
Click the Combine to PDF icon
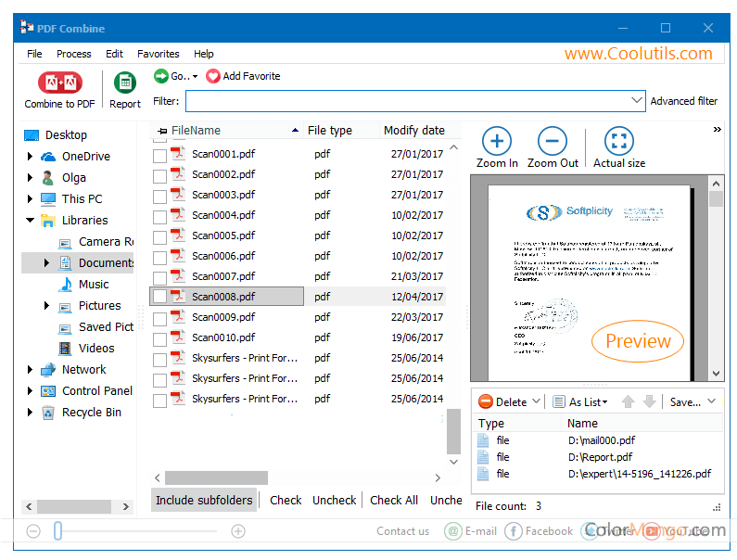tap(59, 83)
